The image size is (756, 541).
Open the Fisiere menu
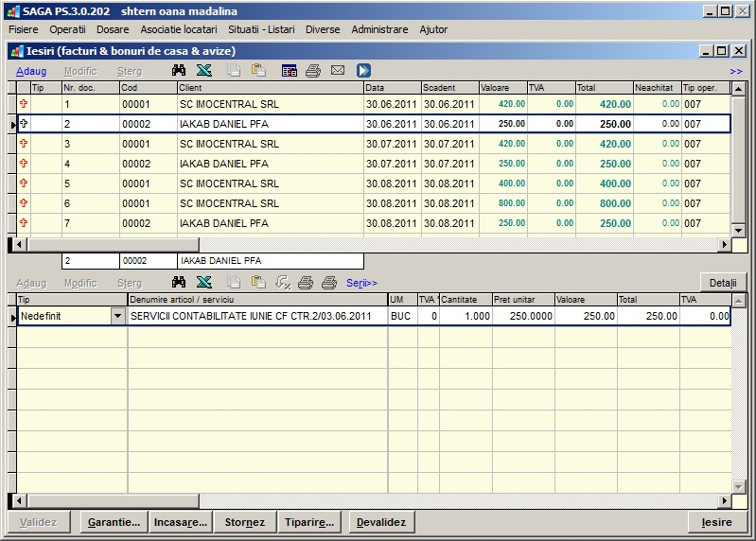23,29
